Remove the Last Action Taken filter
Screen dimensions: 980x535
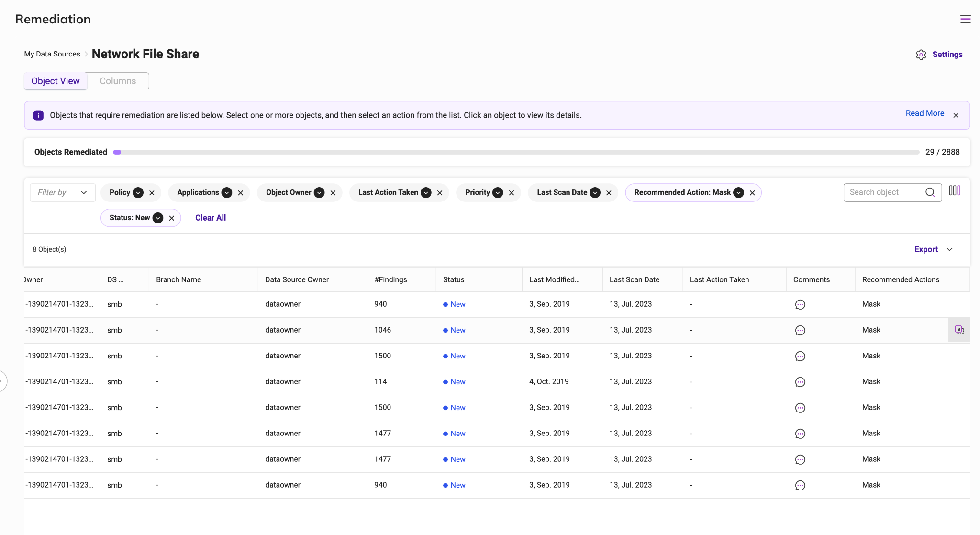439,193
